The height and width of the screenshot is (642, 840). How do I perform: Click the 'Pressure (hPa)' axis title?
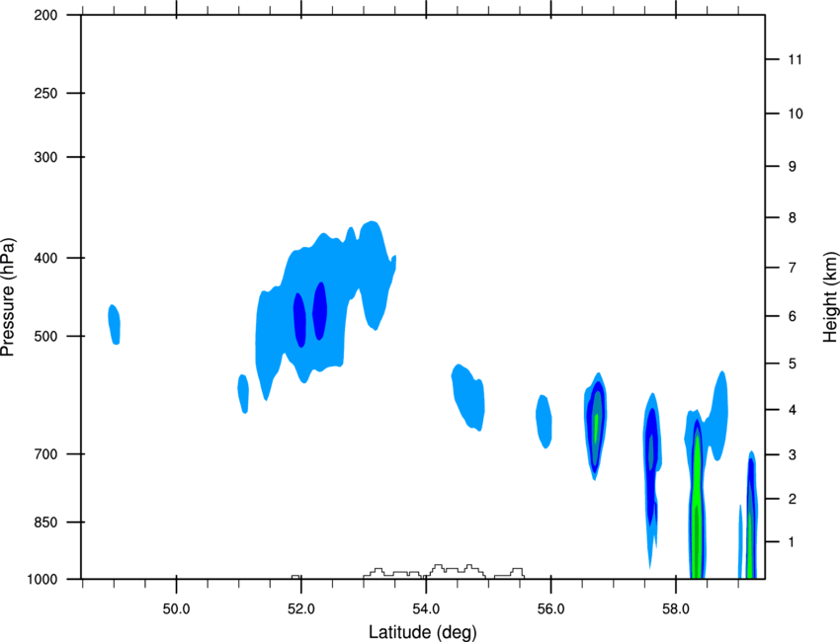(8, 297)
